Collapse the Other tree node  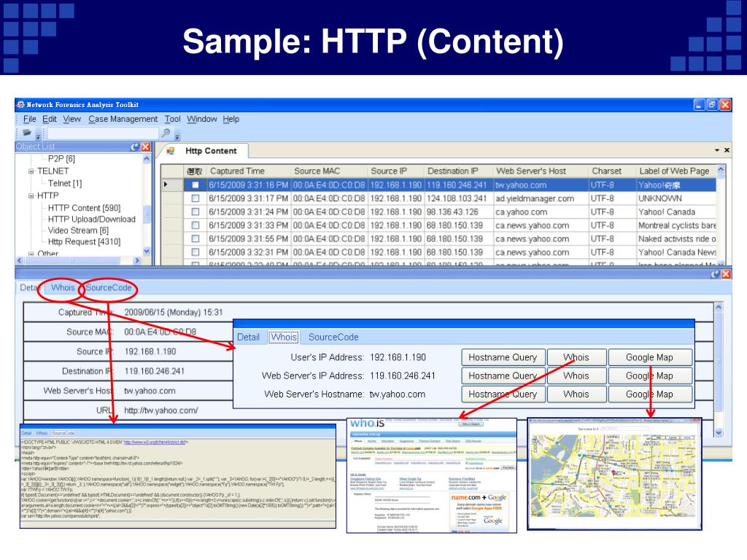point(31,254)
